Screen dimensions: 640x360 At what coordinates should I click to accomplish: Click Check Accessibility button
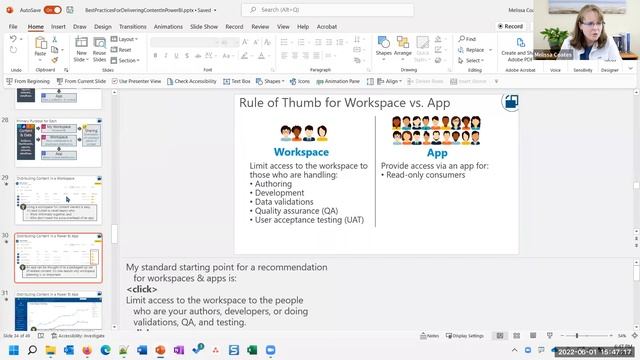point(191,81)
